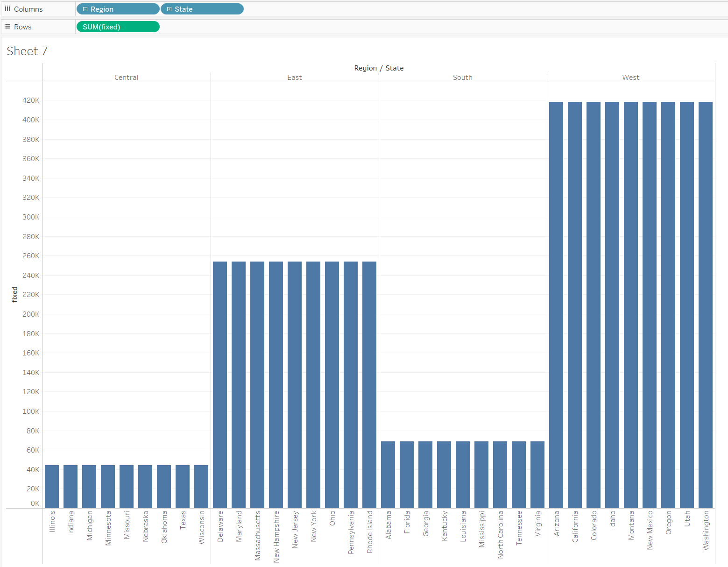The image size is (728, 567).
Task: Collapse the Region pill using its minus icon
Action: pyautogui.click(x=85, y=9)
